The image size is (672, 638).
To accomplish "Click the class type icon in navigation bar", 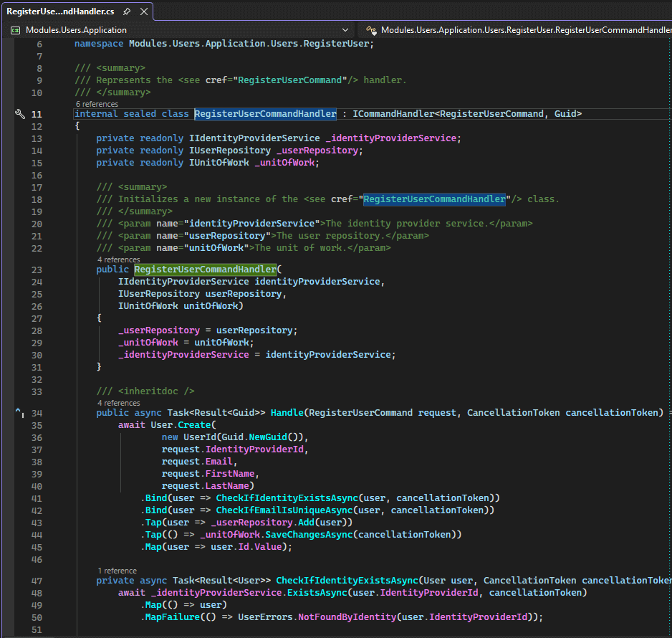I will tap(371, 30).
